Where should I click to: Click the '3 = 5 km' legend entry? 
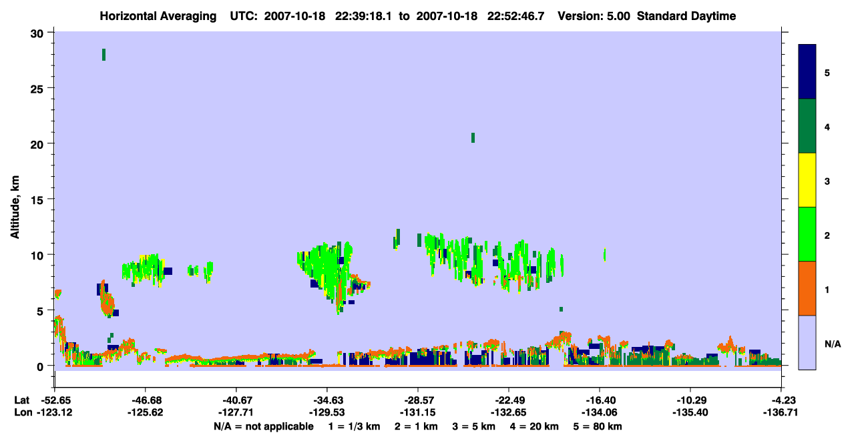coord(474,426)
